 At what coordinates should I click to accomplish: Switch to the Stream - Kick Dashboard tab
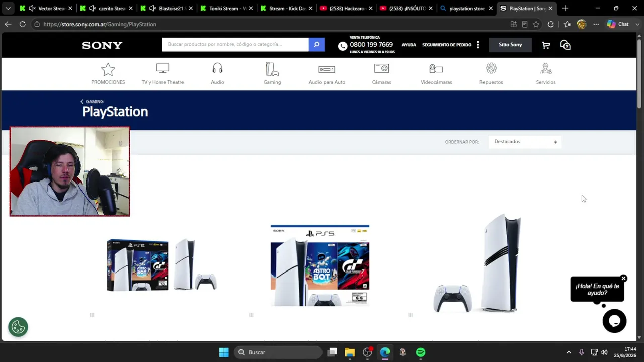pyautogui.click(x=286, y=8)
